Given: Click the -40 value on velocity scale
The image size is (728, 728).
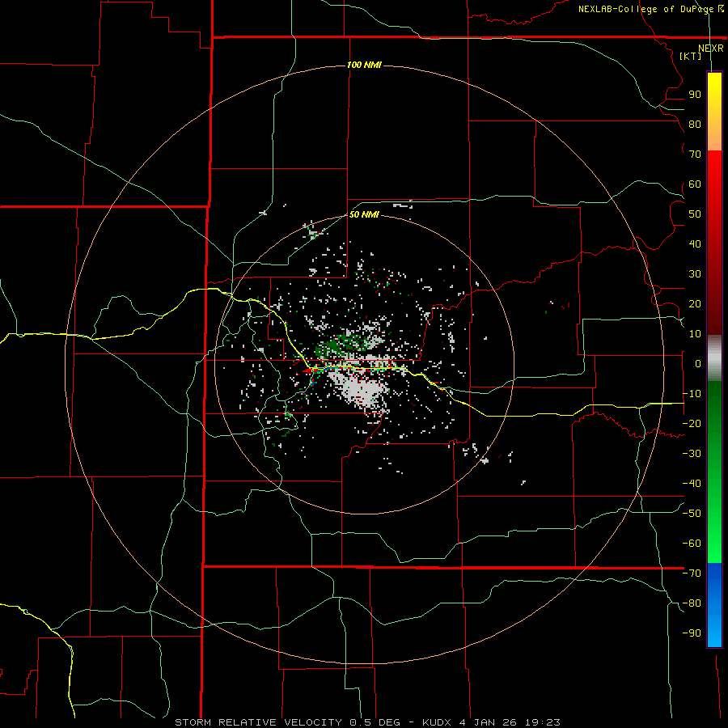Looking at the screenshot, I should coord(692,484).
